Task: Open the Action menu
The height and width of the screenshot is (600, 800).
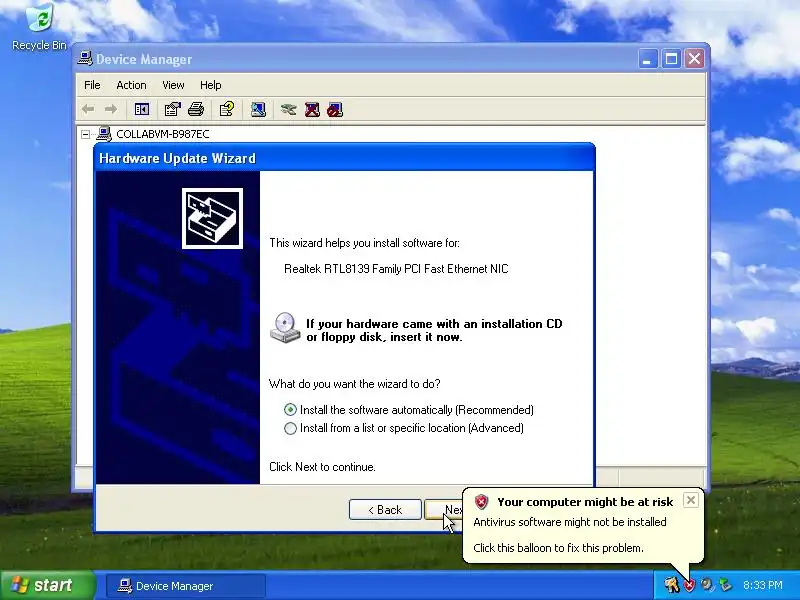Action: pyautogui.click(x=131, y=85)
